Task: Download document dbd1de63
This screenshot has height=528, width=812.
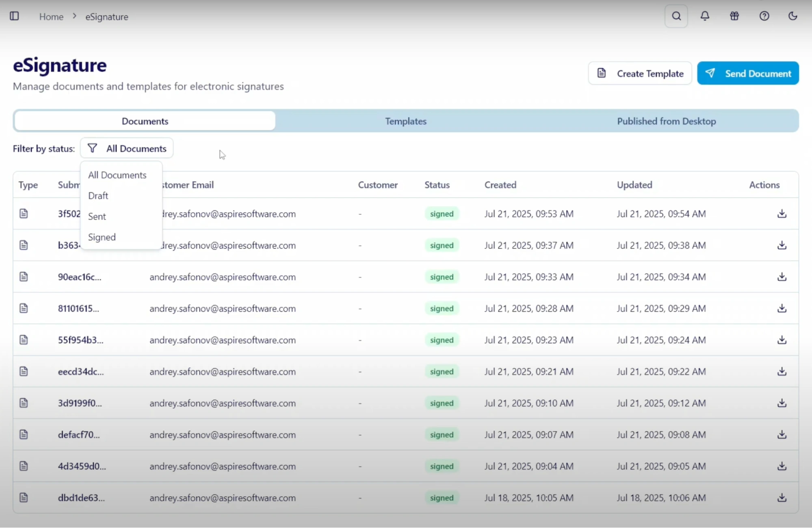Action: pos(782,498)
